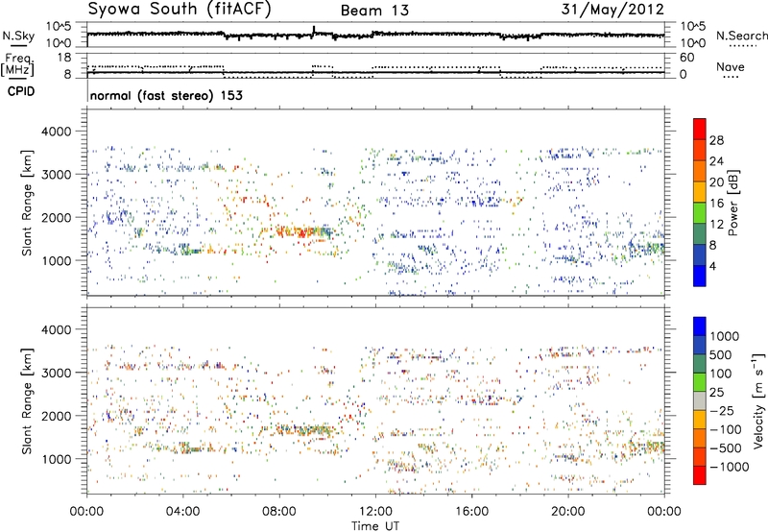Click the '18' frequency tick label

point(63,58)
